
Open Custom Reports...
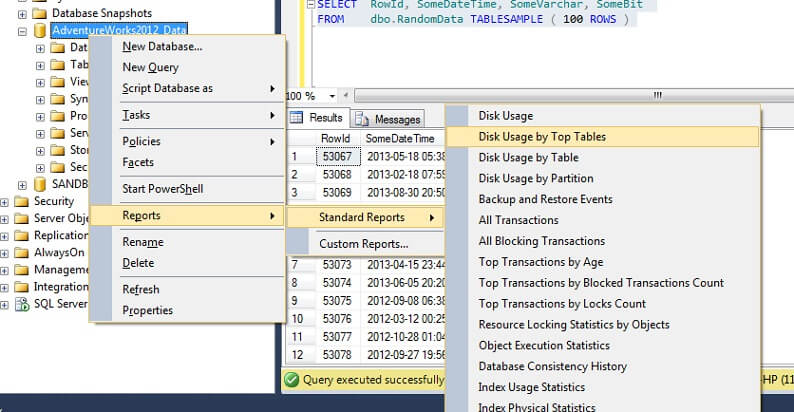(x=365, y=244)
